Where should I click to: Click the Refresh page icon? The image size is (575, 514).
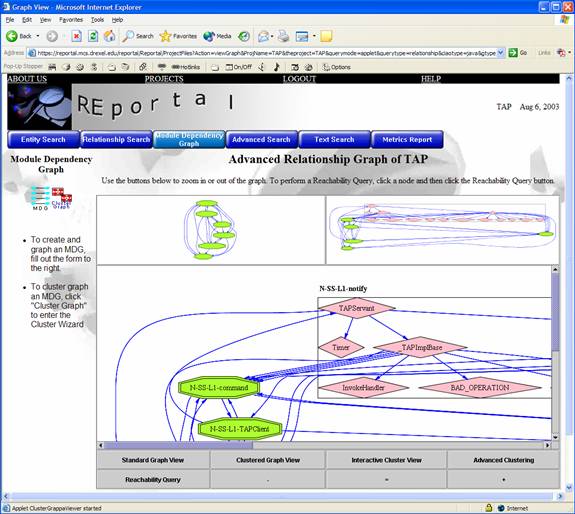[93, 36]
